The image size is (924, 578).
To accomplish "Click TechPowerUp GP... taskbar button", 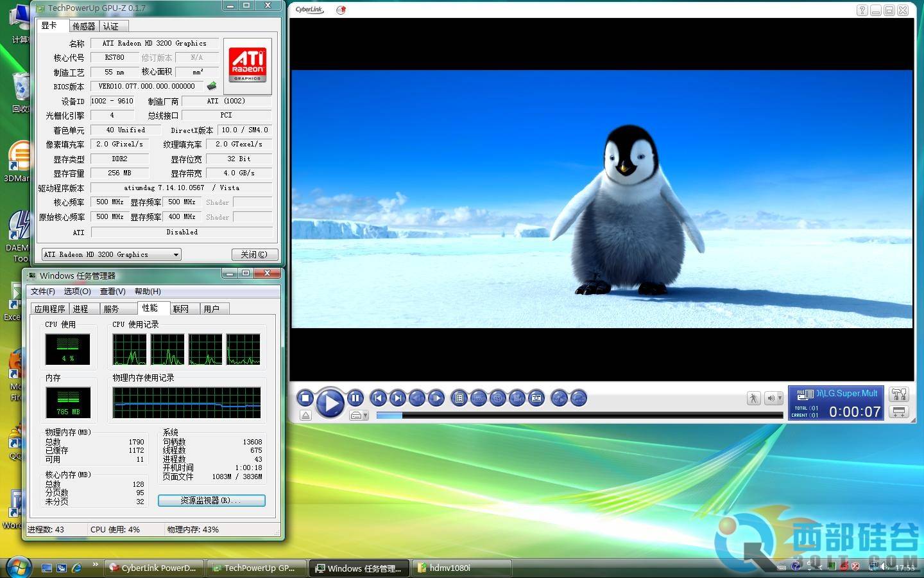I will 257,568.
